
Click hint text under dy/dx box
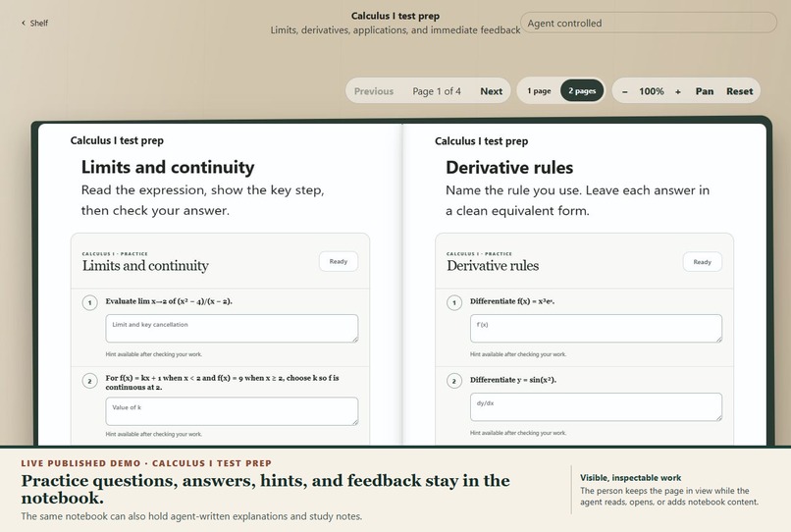tap(518, 433)
